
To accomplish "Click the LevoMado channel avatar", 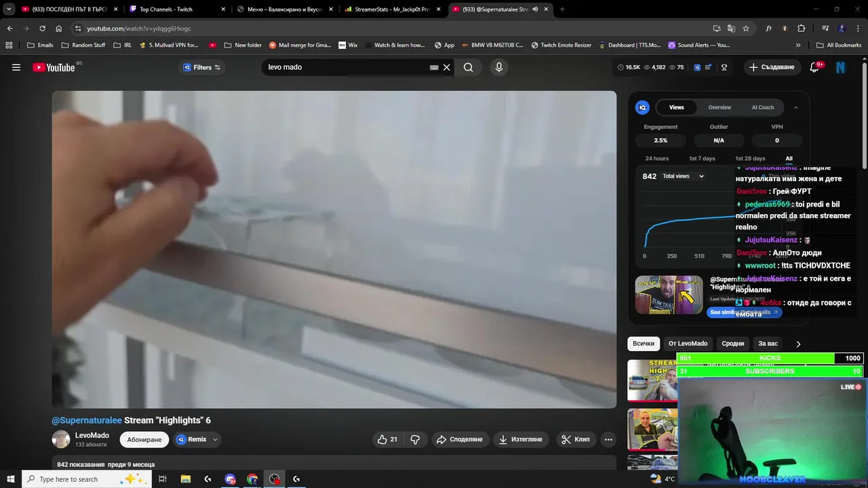I will (61, 439).
